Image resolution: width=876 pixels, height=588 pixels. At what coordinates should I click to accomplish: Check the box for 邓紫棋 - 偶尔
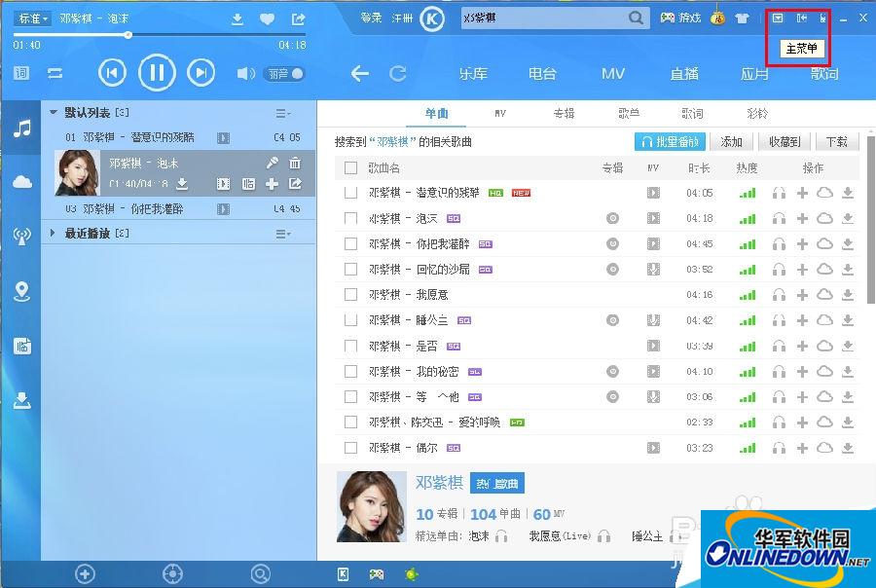(x=351, y=448)
